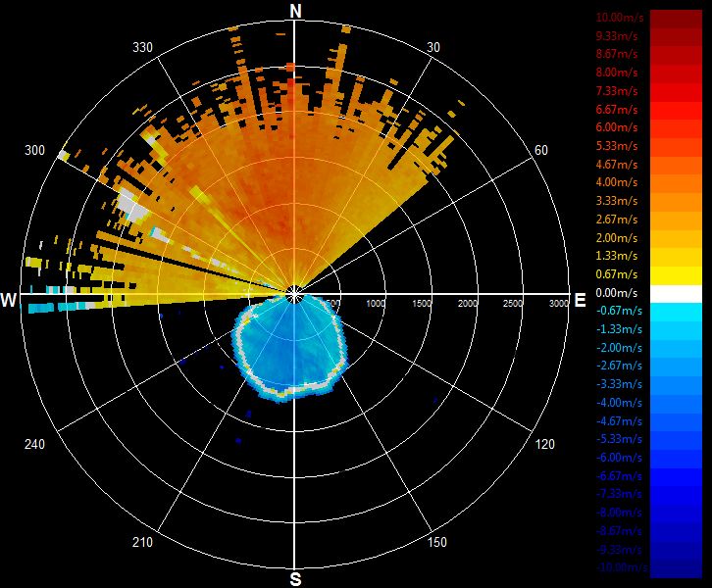Image resolution: width=712 pixels, height=588 pixels.
Task: Click the -2.00m/s legend label
Action: coord(619,348)
